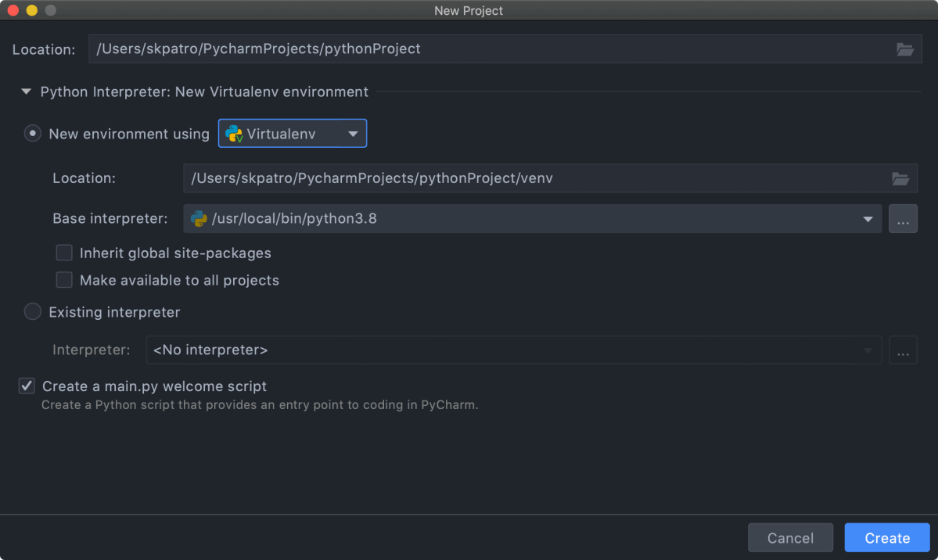The image size is (938, 560).
Task: Enable Inherit global site-packages checkbox
Action: (64, 253)
